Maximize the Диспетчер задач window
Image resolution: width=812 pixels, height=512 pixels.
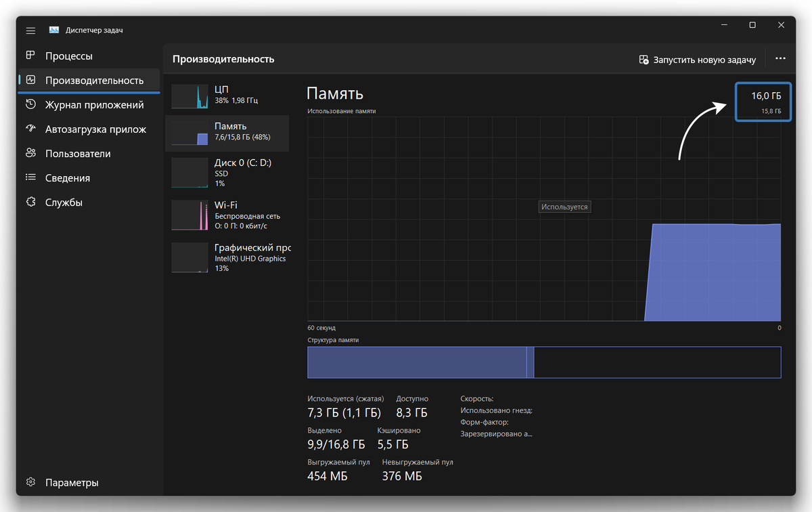click(x=752, y=25)
